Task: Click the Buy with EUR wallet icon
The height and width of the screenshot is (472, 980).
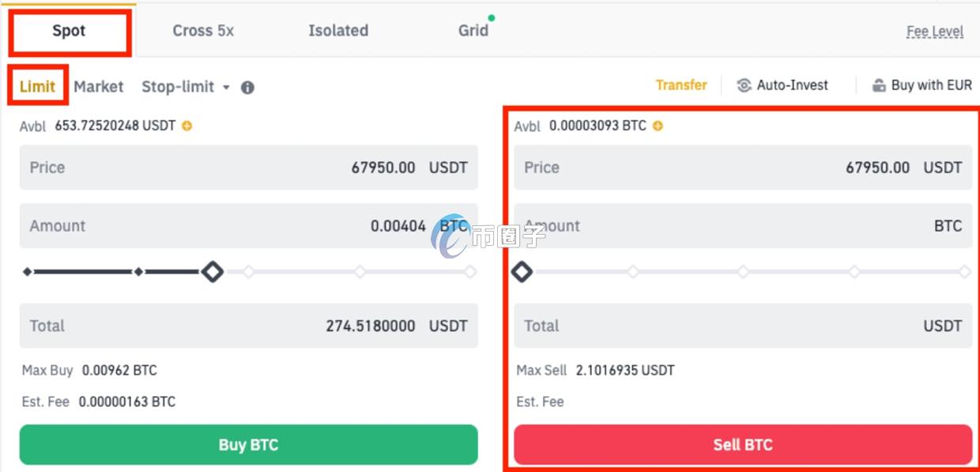Action: (879, 85)
